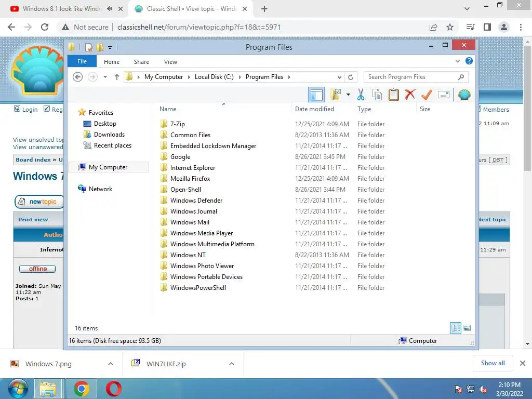The width and height of the screenshot is (532, 399).
Task: Open Chrome three-dot menu
Action: [x=521, y=27]
